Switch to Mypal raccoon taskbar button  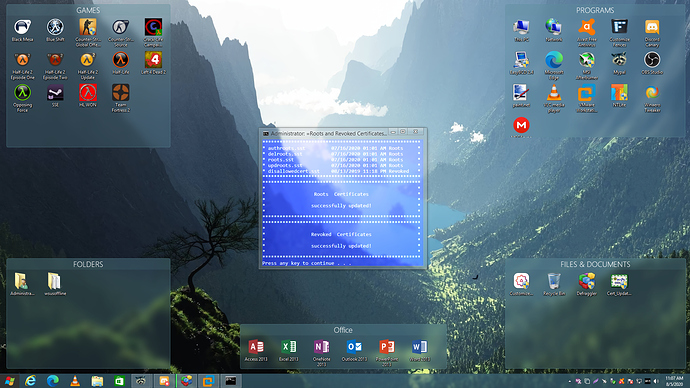(x=141, y=381)
